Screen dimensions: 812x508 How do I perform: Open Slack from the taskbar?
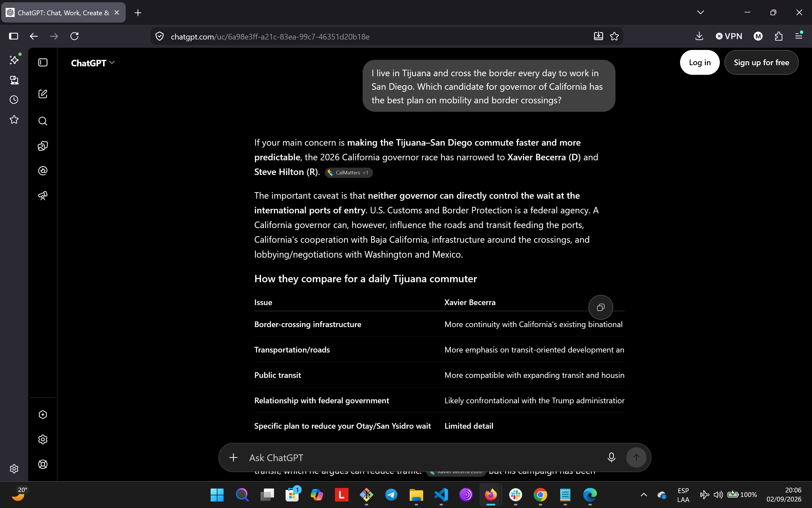[x=515, y=495]
